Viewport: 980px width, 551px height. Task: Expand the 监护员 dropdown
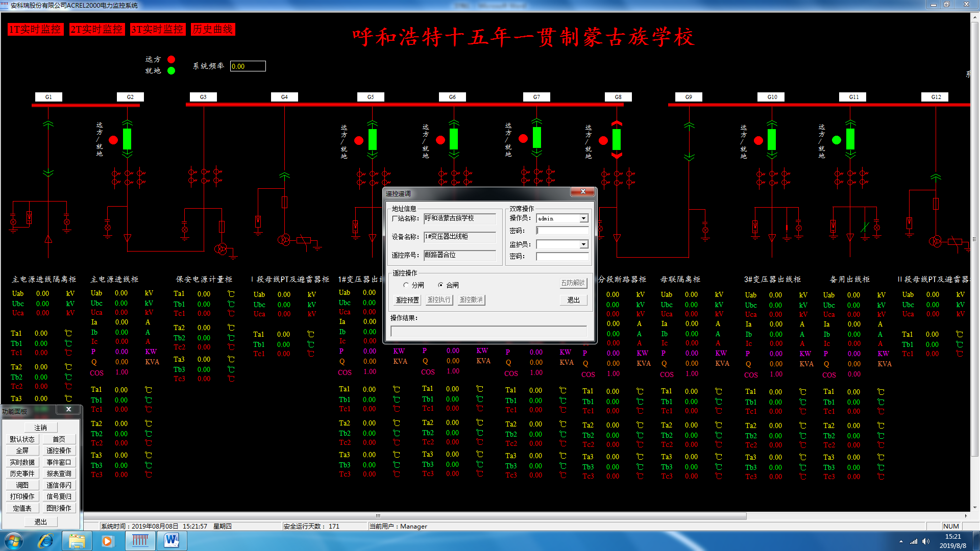coord(583,245)
